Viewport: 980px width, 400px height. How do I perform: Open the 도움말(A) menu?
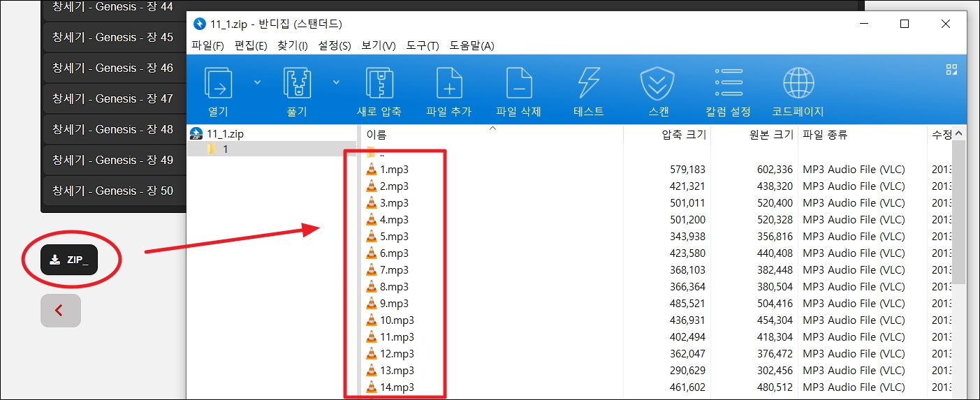pyautogui.click(x=471, y=45)
